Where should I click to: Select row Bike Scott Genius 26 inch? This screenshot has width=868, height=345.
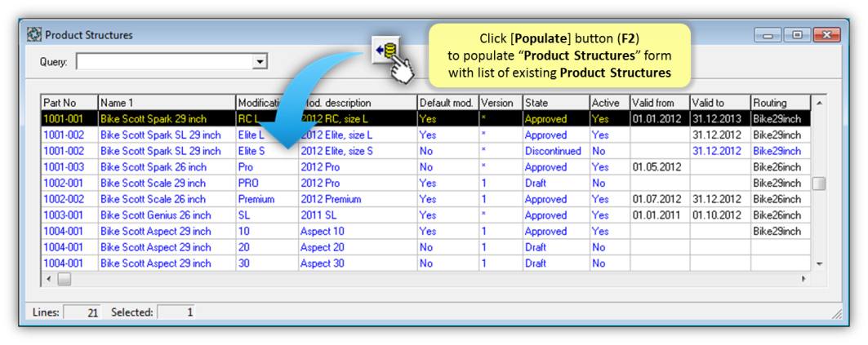pos(426,215)
